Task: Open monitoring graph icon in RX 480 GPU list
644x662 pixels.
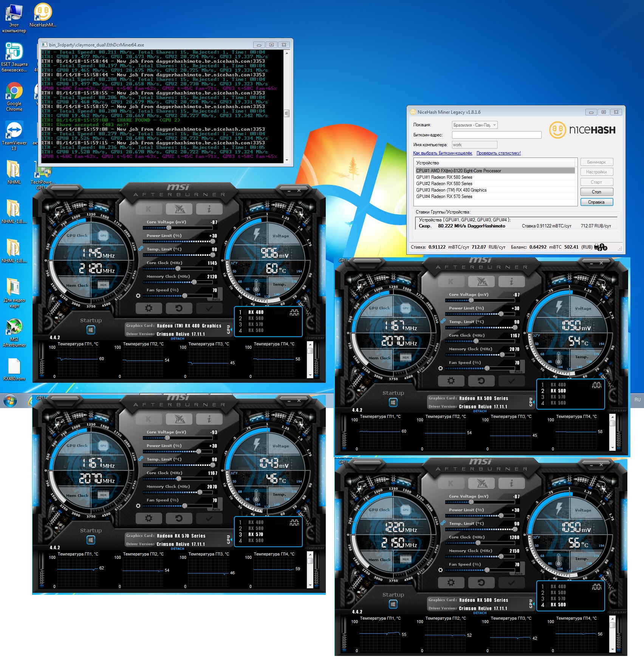Action: [x=294, y=312]
